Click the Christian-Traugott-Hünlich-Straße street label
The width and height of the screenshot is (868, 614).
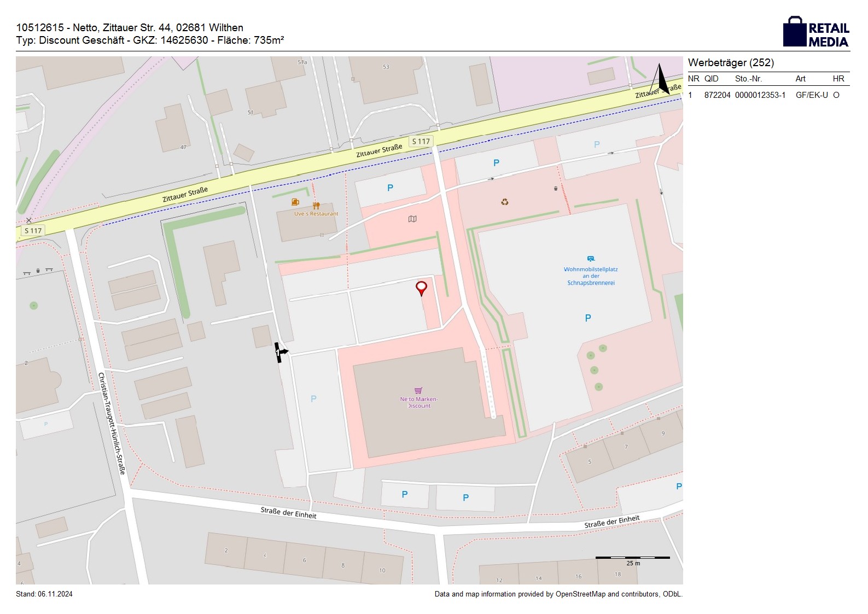pyautogui.click(x=112, y=423)
